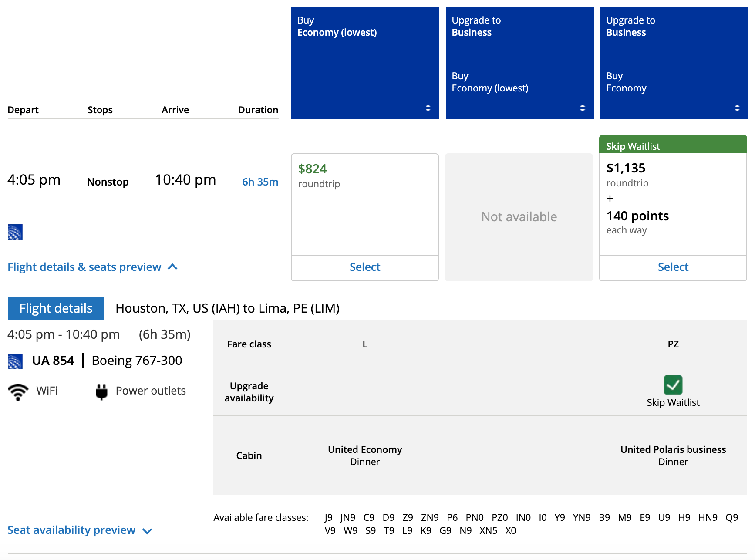Click the United logo below departure time

click(15, 232)
